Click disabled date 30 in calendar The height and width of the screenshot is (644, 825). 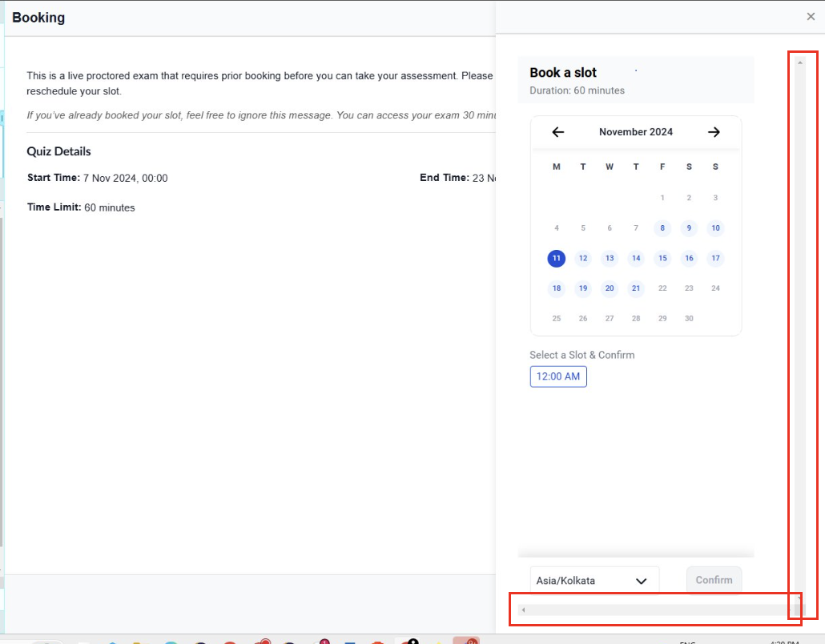pyautogui.click(x=689, y=318)
